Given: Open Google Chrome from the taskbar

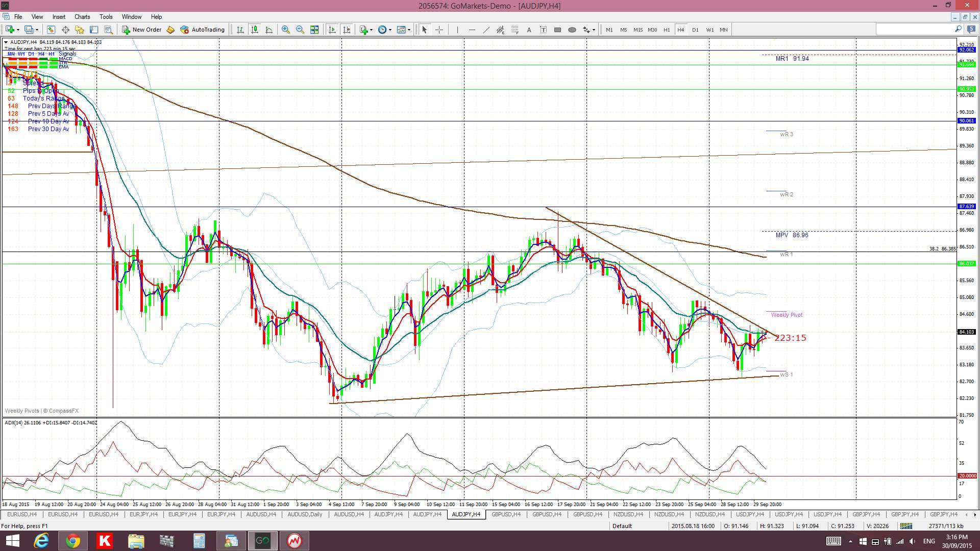Looking at the screenshot, I should tap(72, 541).
